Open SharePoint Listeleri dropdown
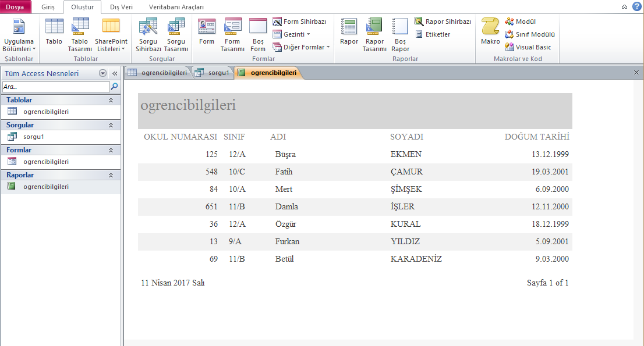This screenshot has height=346, width=644. click(x=111, y=35)
